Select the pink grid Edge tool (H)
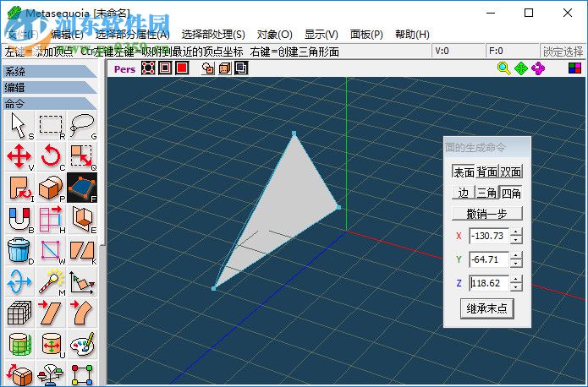Viewport: 588px width, 387px height. point(51,219)
